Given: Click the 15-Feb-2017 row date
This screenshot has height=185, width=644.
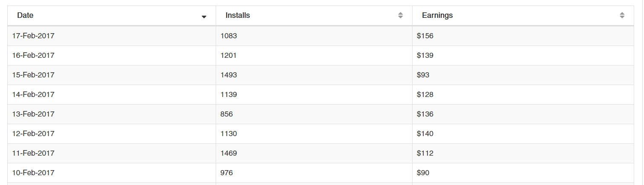Looking at the screenshot, I should [33, 75].
